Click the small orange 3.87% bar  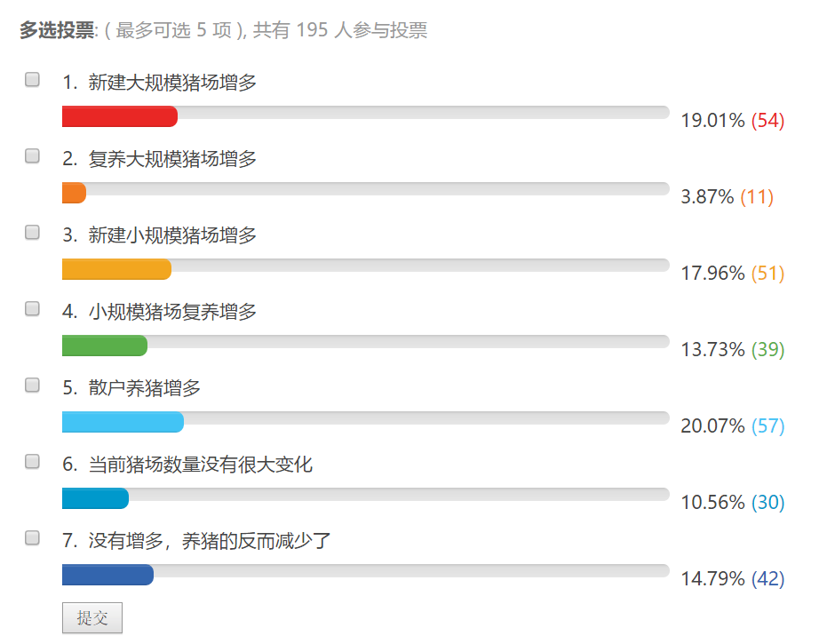click(74, 193)
